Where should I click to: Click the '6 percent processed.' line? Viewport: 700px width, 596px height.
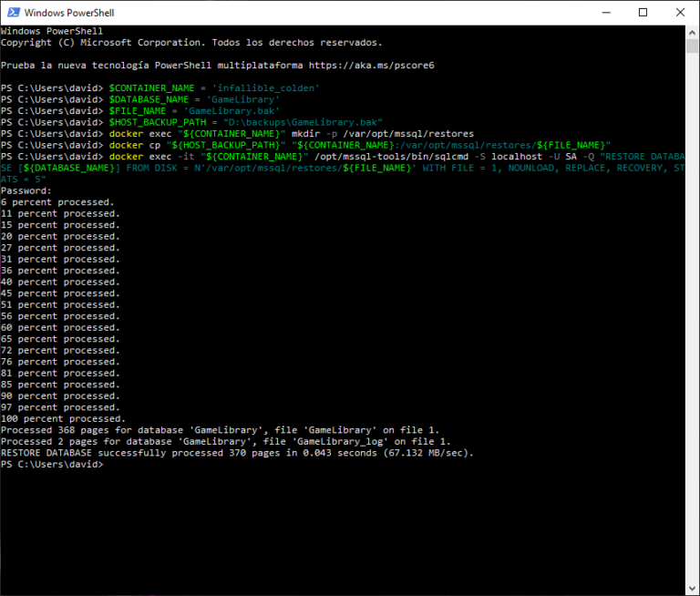(57, 202)
